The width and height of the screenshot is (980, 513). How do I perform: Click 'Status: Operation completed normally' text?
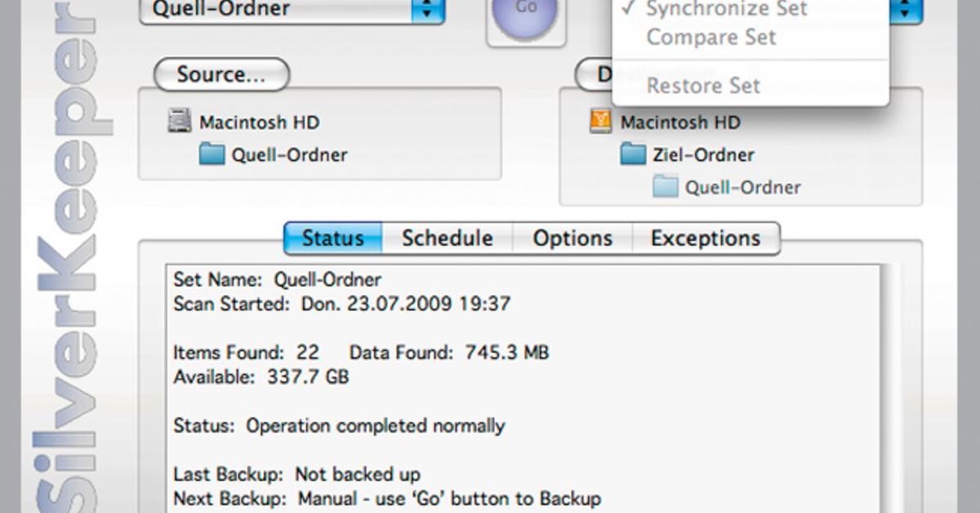point(339,426)
